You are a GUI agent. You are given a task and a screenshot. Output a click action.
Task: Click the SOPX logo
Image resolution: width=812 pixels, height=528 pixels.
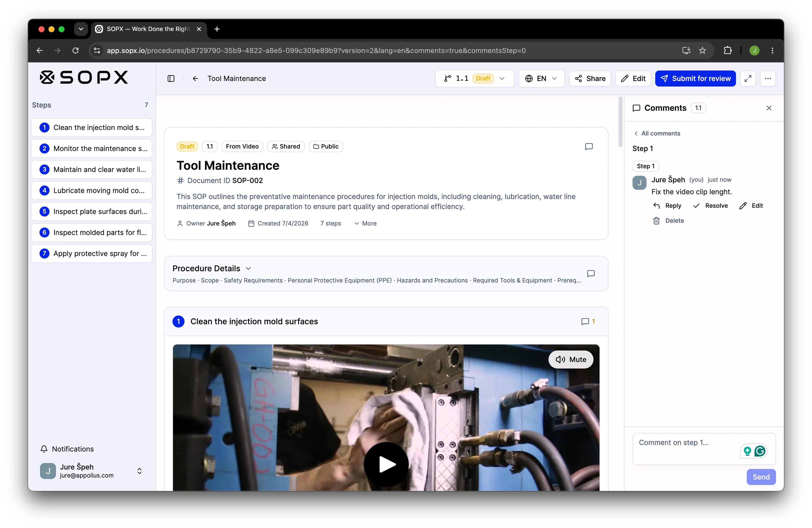click(x=84, y=77)
